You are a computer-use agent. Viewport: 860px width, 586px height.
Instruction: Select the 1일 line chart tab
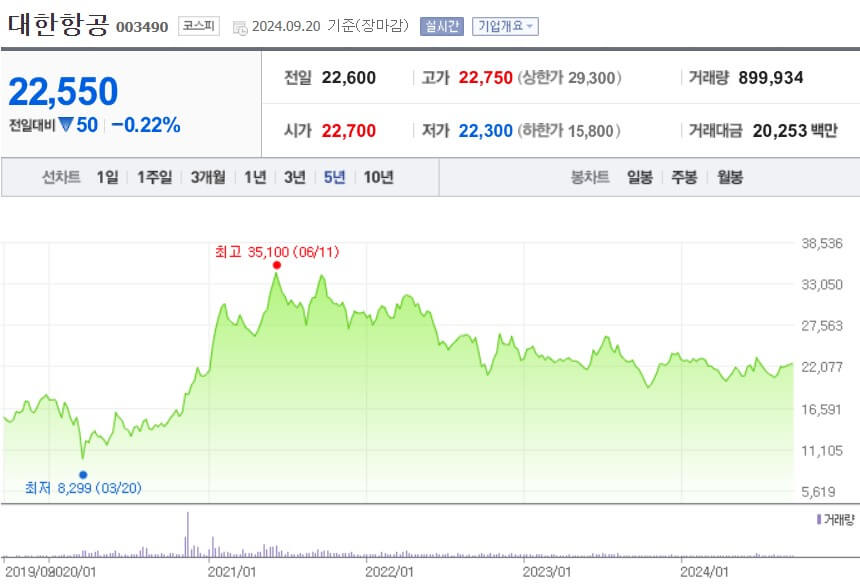tap(108, 177)
